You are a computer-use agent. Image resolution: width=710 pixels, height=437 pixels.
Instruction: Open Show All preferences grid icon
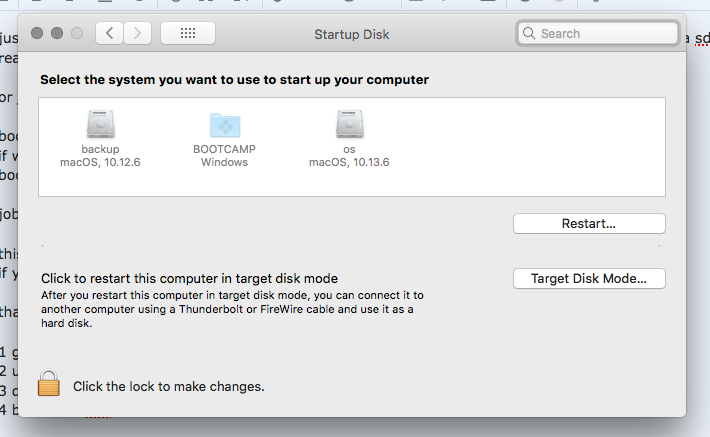(x=188, y=33)
